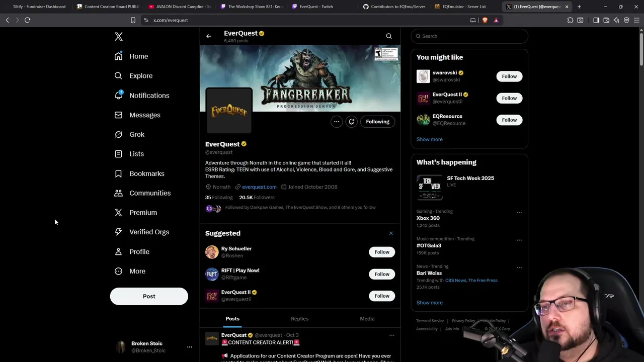Click the address bar URL x.com/everquest
This screenshot has height=362, width=644.
171,20
